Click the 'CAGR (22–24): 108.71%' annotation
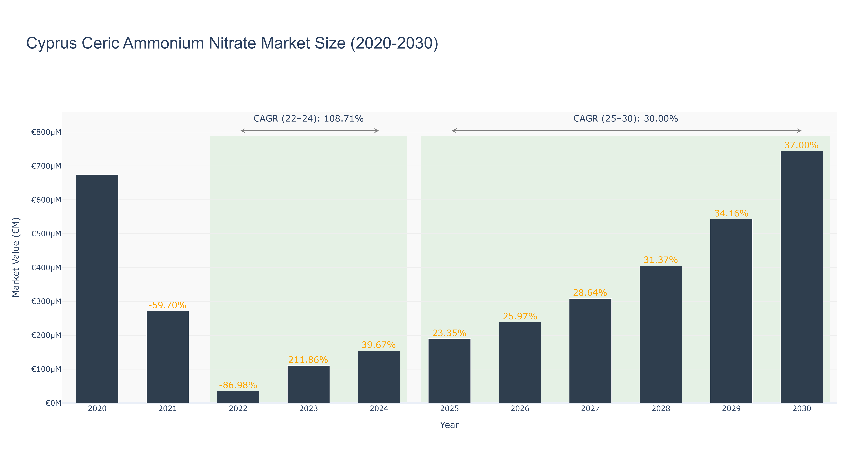868x465 pixels. pos(308,119)
